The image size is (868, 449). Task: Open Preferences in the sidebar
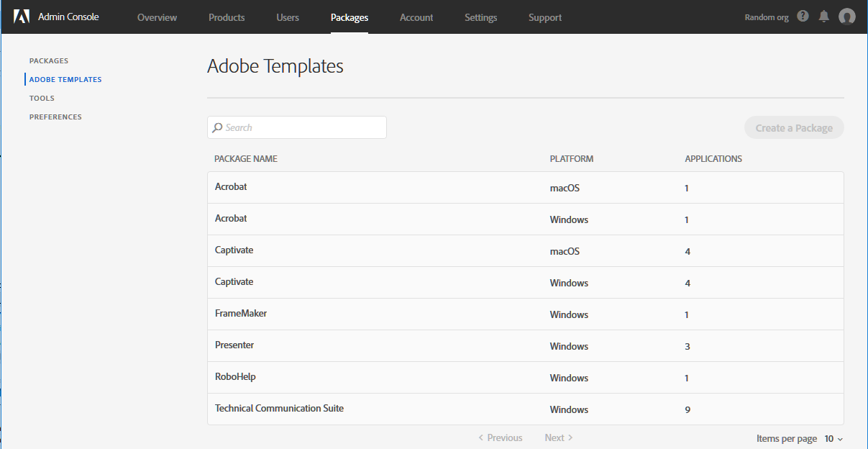point(55,117)
